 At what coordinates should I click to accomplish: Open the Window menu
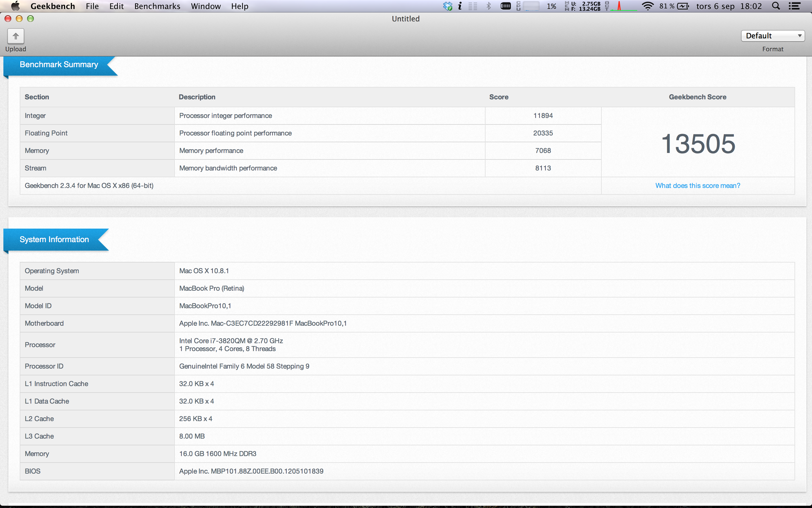click(206, 6)
